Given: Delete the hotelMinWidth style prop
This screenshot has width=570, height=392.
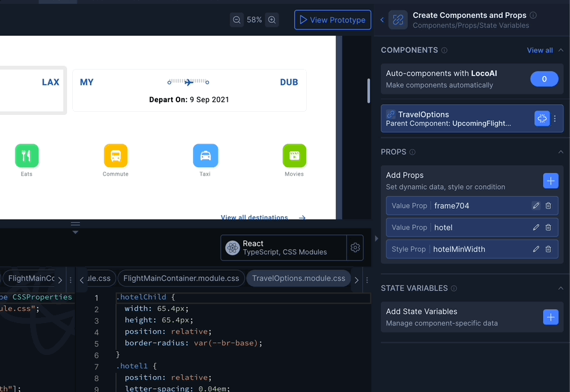Looking at the screenshot, I should [x=548, y=249].
